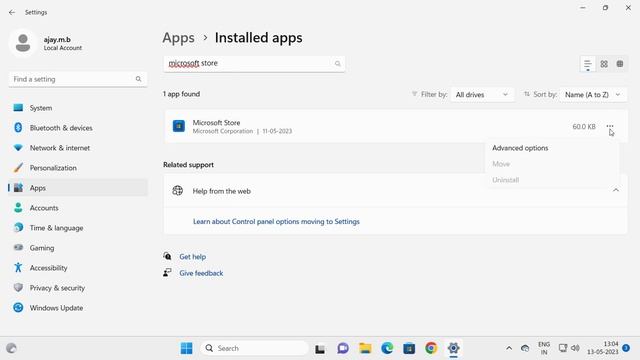Image resolution: width=640 pixels, height=360 pixels.
Task: Go back using the Settings back arrow
Action: (x=12, y=12)
